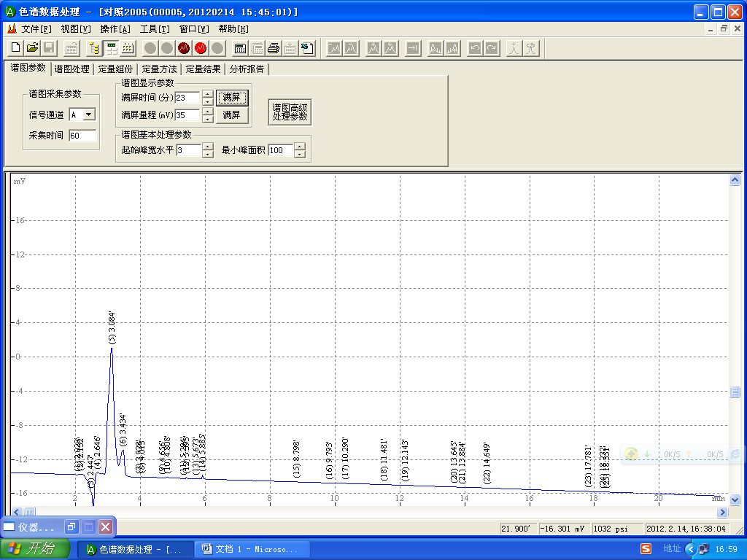Click the second gray circle toolbar icon
The width and height of the screenshot is (747, 560).
[167, 48]
